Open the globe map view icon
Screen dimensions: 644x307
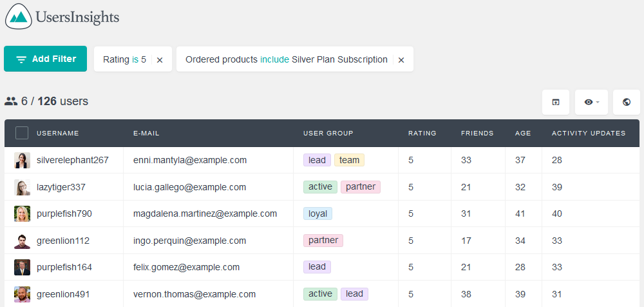point(627,102)
